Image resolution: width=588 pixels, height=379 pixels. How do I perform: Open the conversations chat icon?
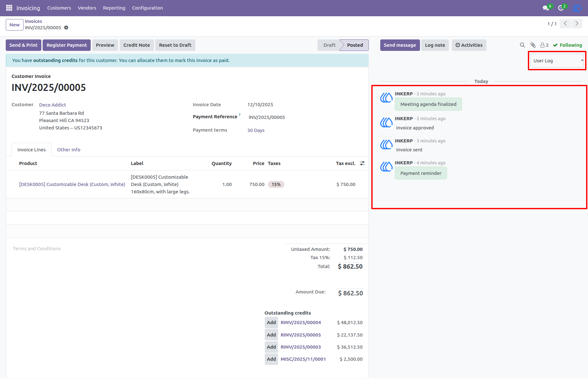(546, 8)
